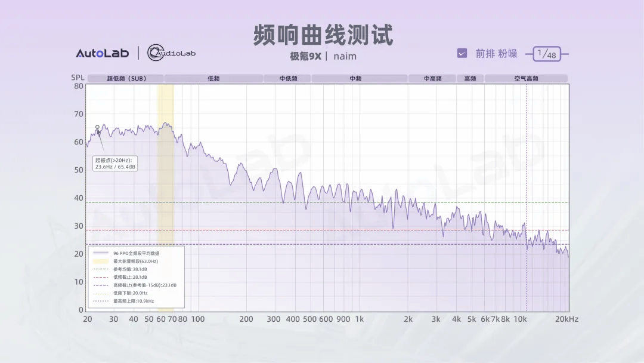644x363 pixels.
Task: Click the 80 value on SPL axis
Action: [79, 87]
